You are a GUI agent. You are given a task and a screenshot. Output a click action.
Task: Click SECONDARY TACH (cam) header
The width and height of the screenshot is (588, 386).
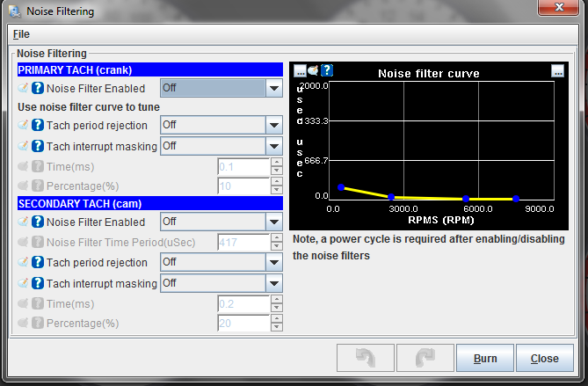point(150,204)
